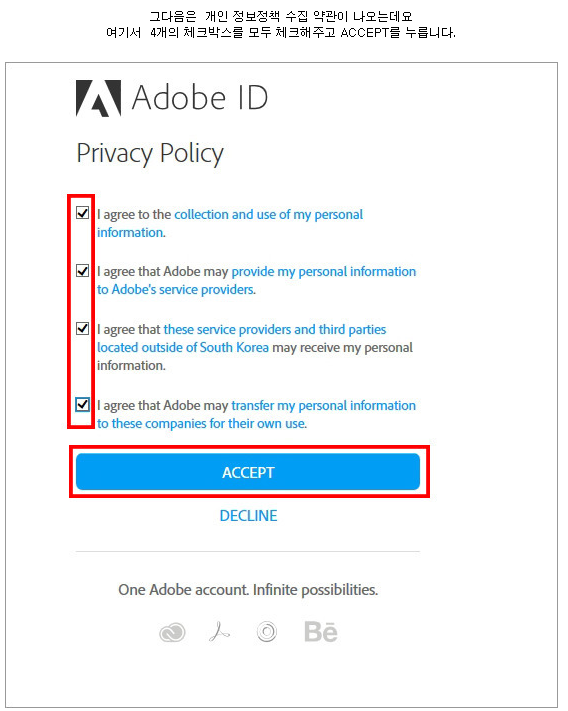Open 'located outside of South Korea' link
This screenshot has width=568, height=711.
183,348
